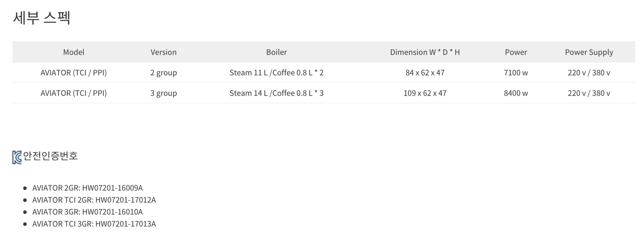The image size is (644, 240).
Task: Click the Model column header
Action: coord(73,52)
